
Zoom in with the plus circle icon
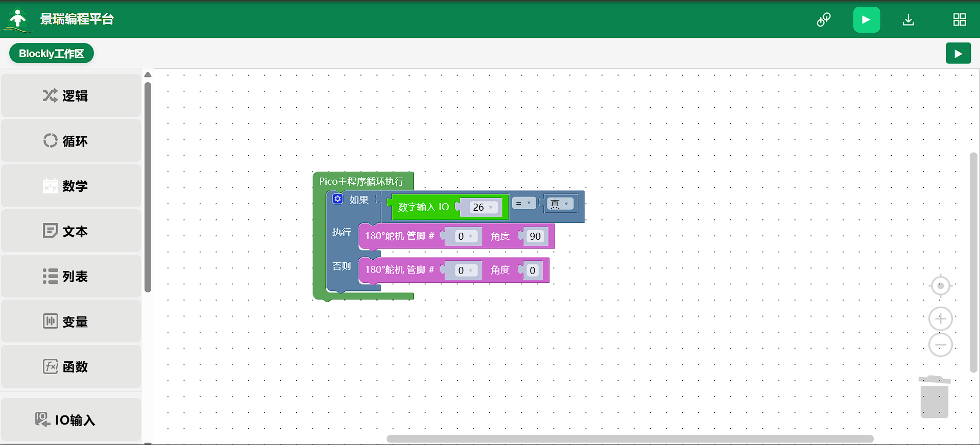click(x=940, y=319)
